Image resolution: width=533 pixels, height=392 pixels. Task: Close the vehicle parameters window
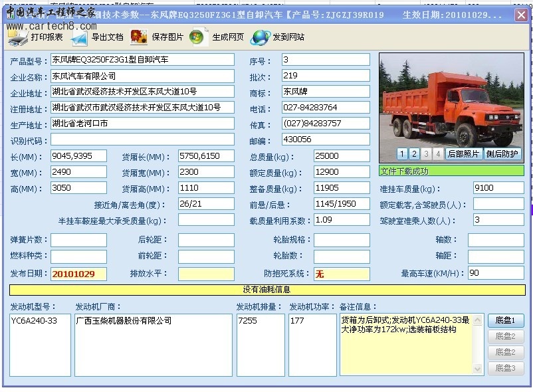click(x=521, y=15)
